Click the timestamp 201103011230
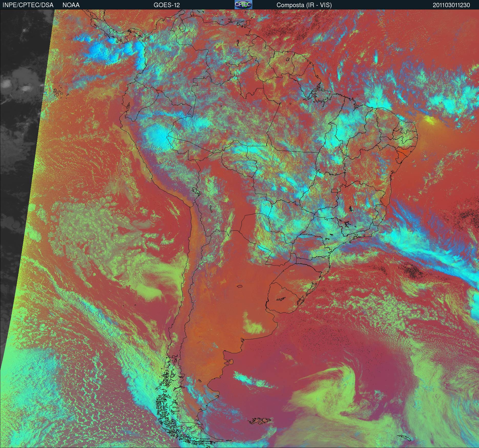Viewport: 479px width, 448px height. [451, 5]
